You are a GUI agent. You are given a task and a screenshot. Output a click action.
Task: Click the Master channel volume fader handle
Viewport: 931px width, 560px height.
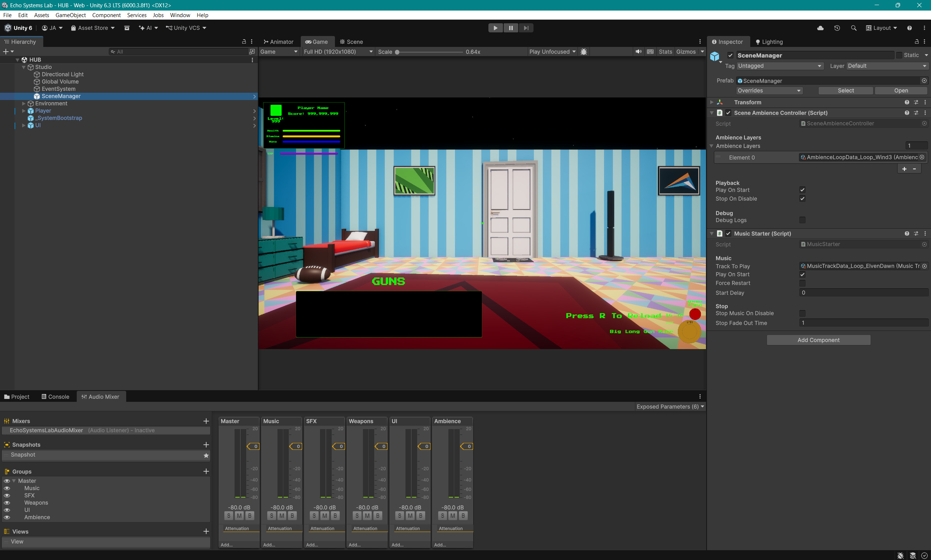point(253,447)
